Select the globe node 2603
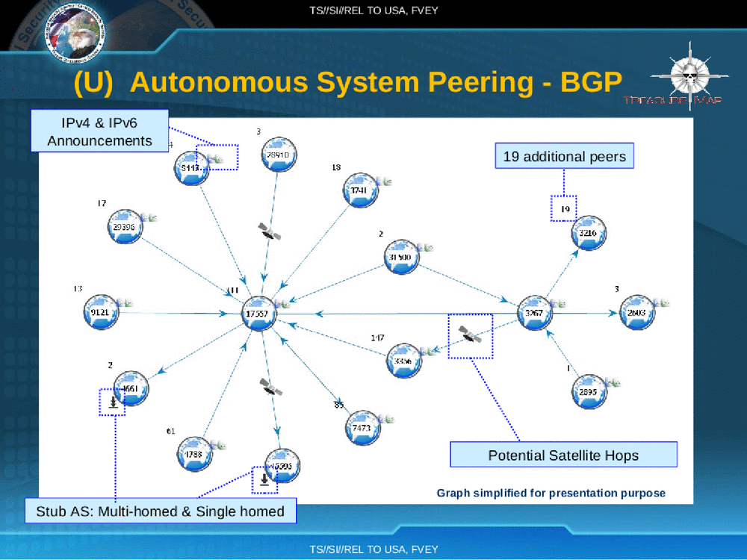Viewport: 747px width, 560px height. pos(637,312)
